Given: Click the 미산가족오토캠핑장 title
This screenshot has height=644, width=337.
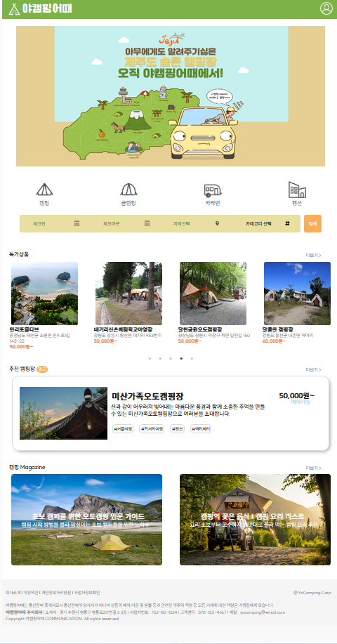Looking at the screenshot, I should click(147, 396).
